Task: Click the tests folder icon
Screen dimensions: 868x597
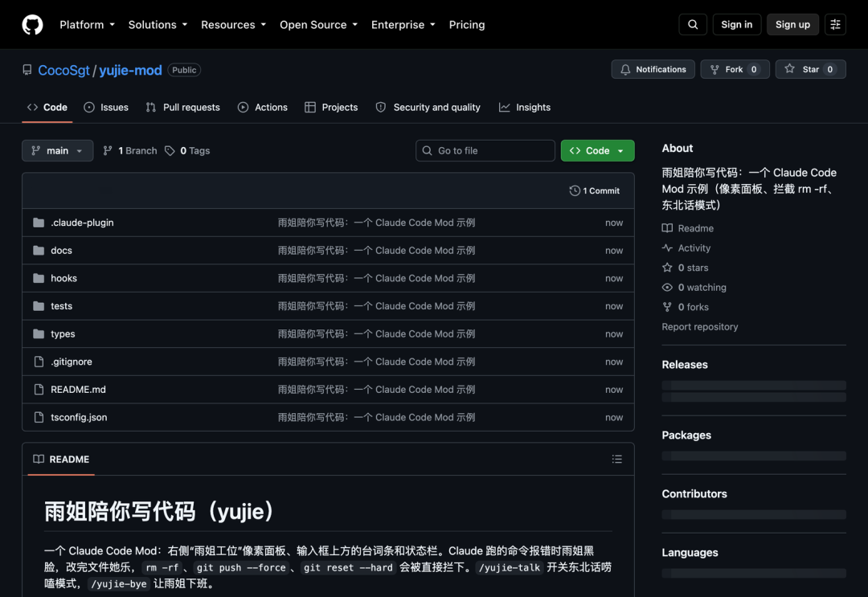Action: 39,306
